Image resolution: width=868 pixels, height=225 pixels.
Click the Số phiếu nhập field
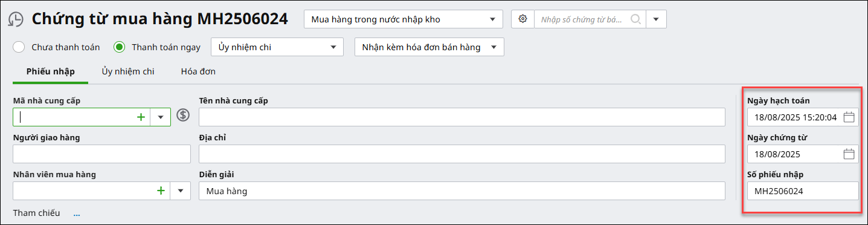pyautogui.click(x=803, y=191)
